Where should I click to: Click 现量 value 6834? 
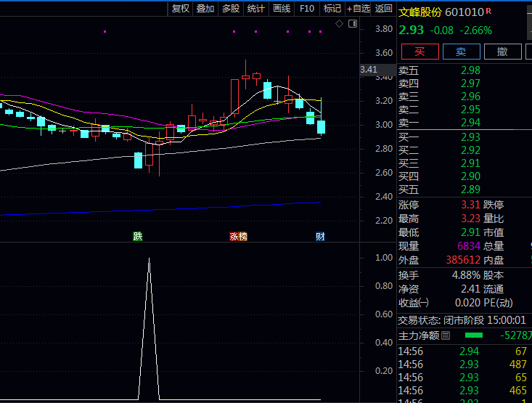(x=469, y=246)
